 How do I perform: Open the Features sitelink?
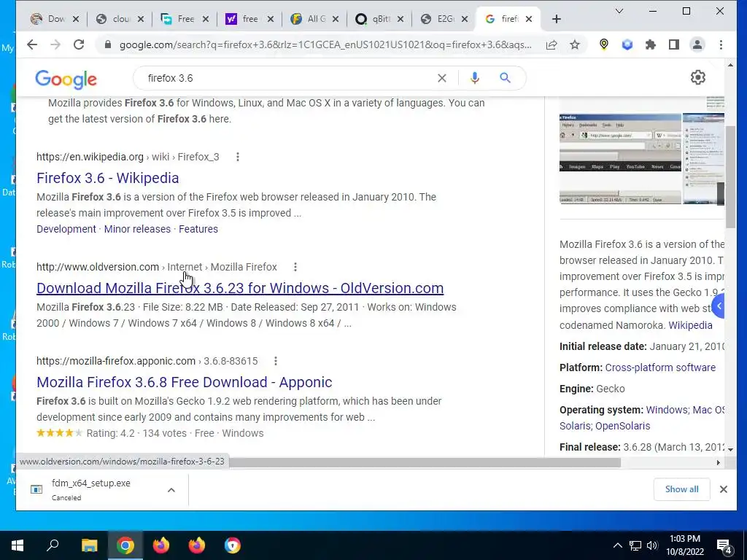[198, 229]
